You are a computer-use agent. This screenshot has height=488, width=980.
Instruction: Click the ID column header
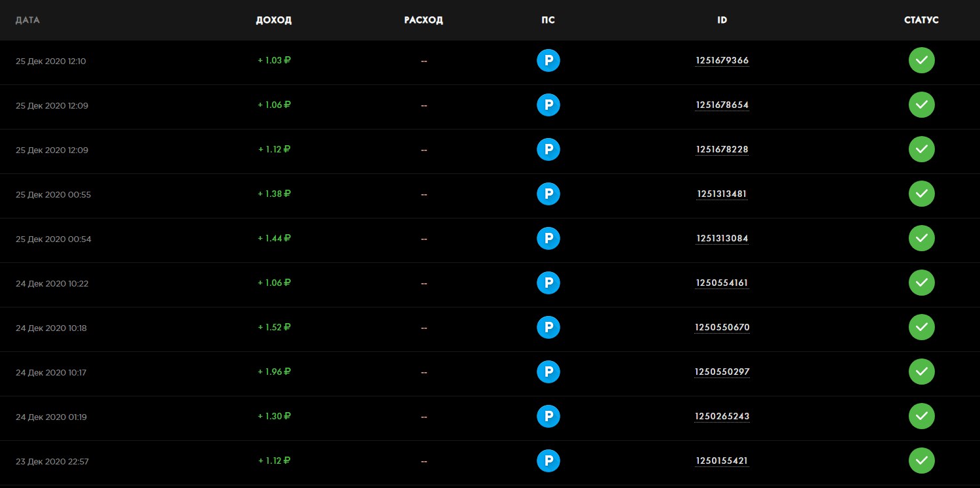[x=722, y=20]
